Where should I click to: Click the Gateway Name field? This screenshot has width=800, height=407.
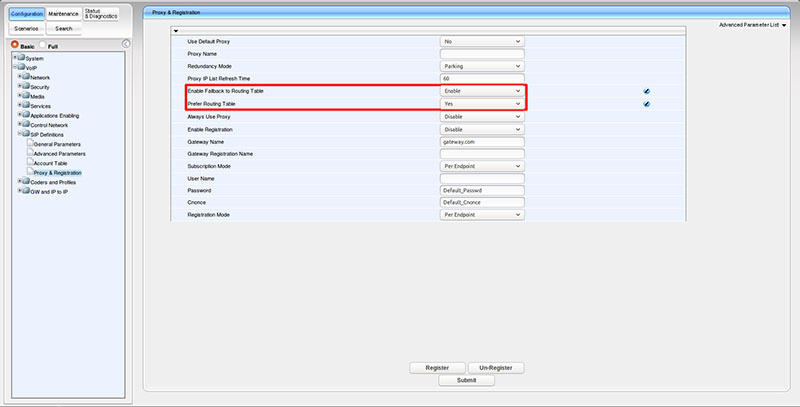(482, 142)
